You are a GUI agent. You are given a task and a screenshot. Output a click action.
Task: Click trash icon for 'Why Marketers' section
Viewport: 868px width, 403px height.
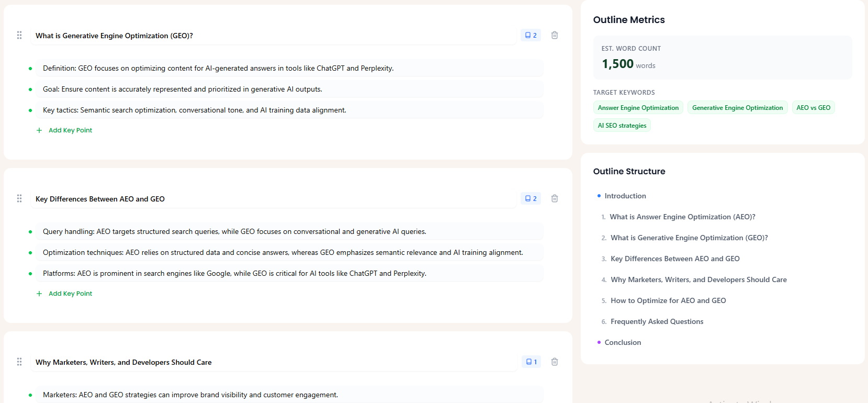click(555, 362)
